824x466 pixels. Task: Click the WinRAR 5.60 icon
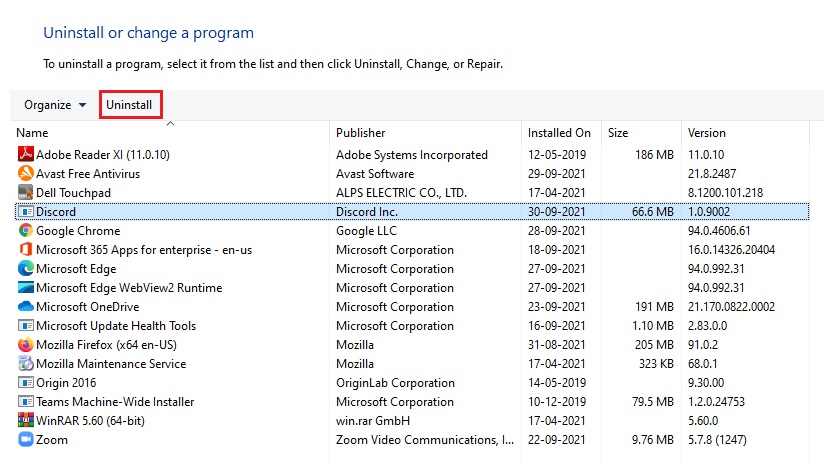(x=25, y=420)
